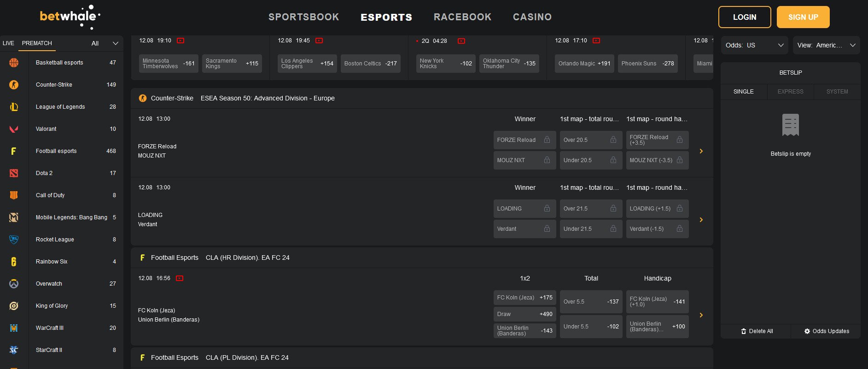Click the Odds Updates gear icon
The height and width of the screenshot is (369, 868).
(x=807, y=331)
